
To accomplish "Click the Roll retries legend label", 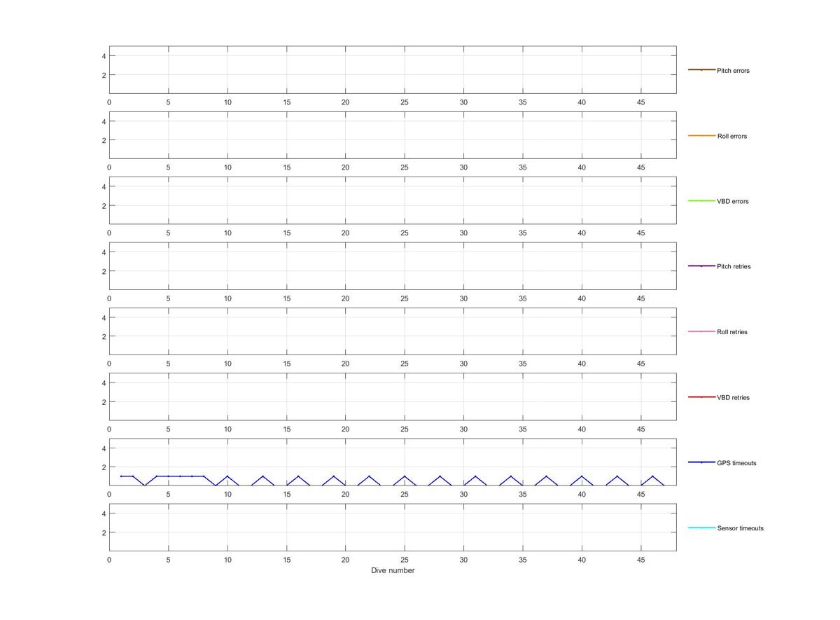I will (x=732, y=331).
